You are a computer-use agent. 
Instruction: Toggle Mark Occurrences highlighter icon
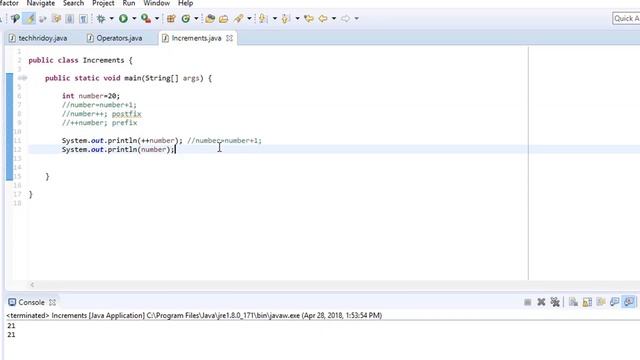coord(29,18)
